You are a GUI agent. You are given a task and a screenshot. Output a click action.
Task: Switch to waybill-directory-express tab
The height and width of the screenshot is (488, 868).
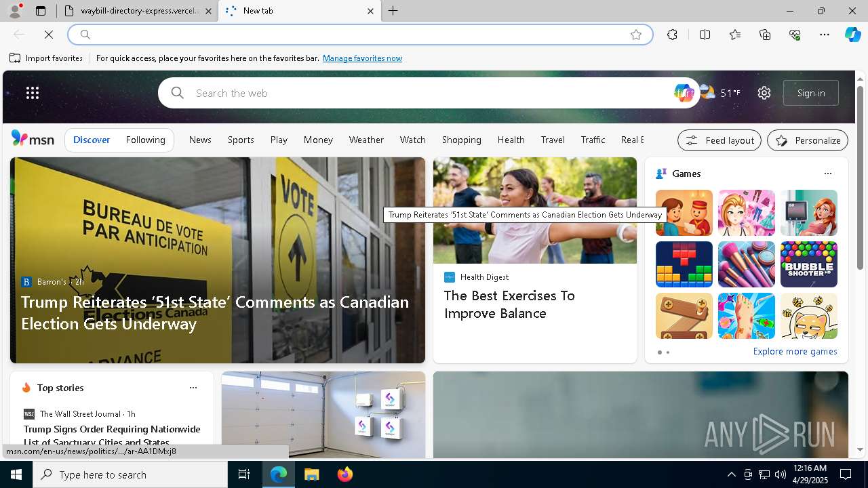coord(138,11)
